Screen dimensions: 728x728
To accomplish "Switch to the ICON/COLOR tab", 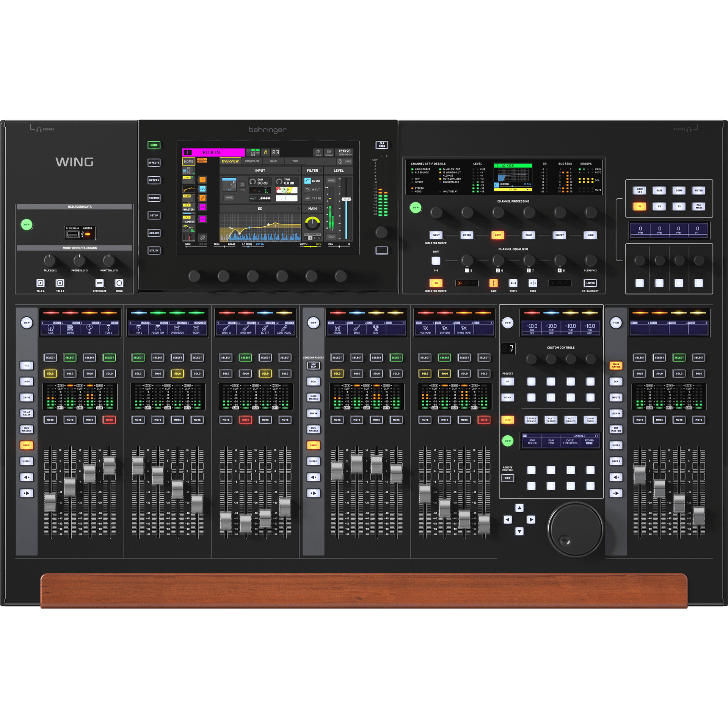I will [x=252, y=161].
